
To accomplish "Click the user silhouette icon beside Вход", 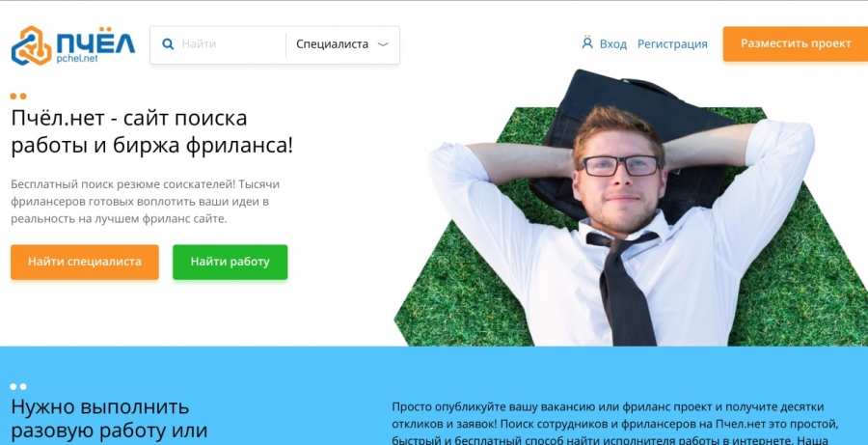I will (587, 42).
